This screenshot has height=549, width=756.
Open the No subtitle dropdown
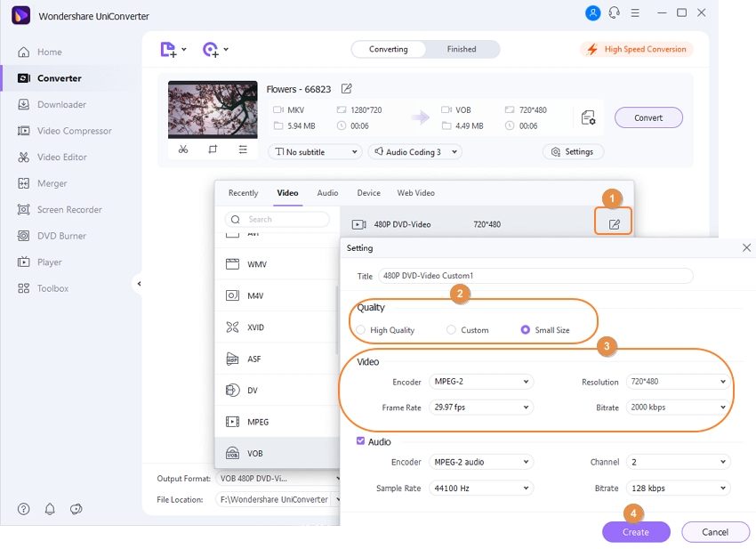[315, 152]
